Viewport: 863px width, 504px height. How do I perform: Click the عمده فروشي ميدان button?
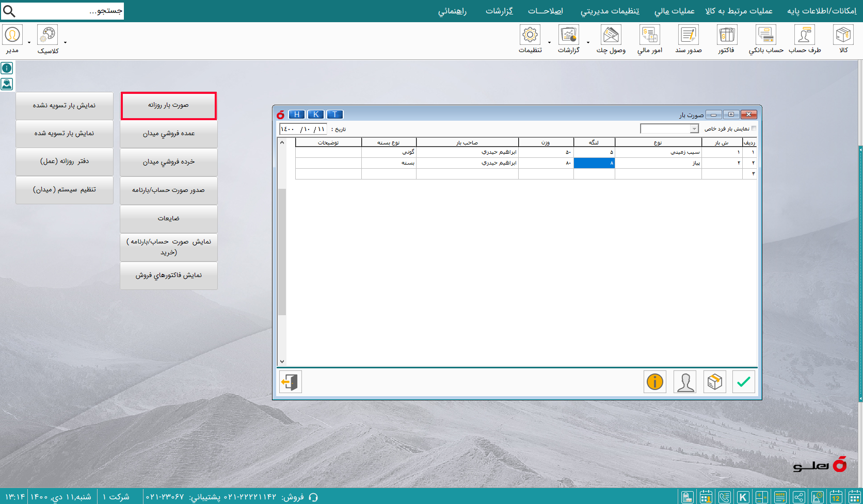[169, 134]
